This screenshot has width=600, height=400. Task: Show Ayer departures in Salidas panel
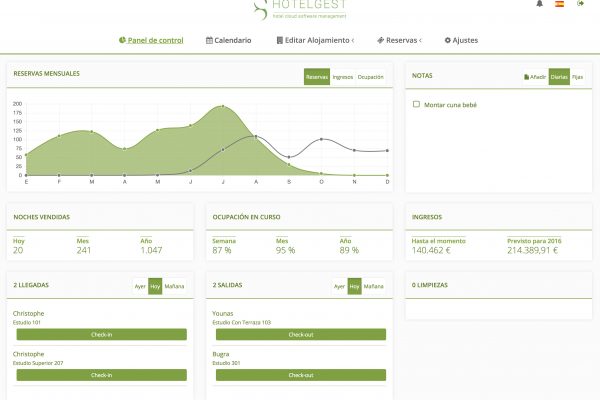pyautogui.click(x=340, y=286)
